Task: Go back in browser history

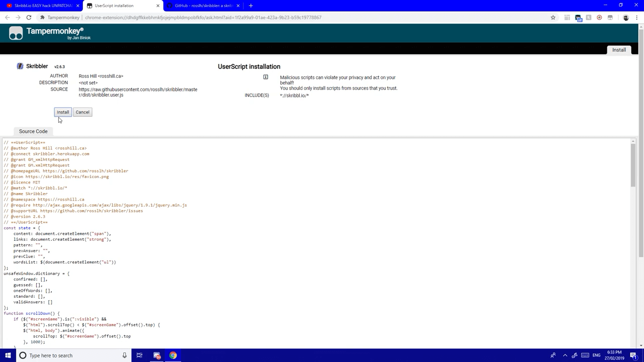Action: coord(7,18)
